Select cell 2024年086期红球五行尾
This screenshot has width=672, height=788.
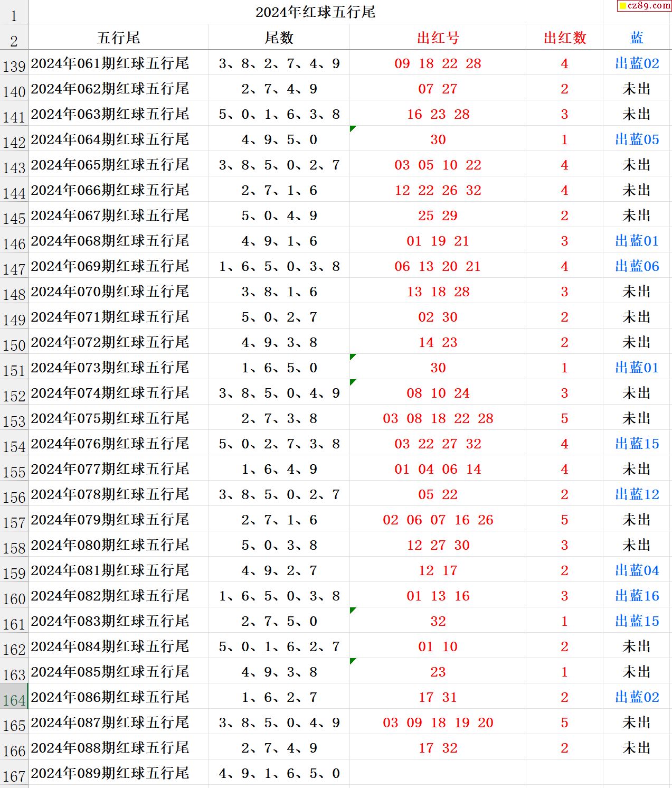click(x=118, y=697)
